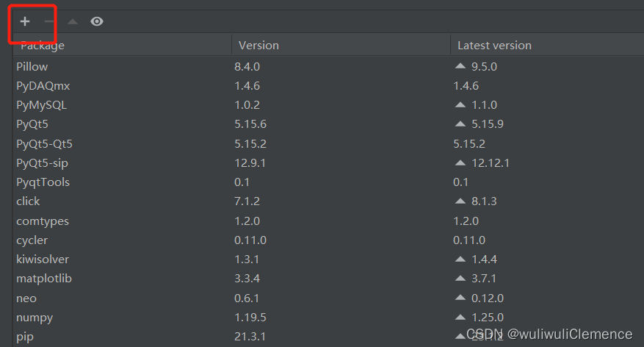This screenshot has height=347, width=644.
Task: Click PyQt5-sip upgrade arrow next to 12.12.1
Action: [x=460, y=162]
